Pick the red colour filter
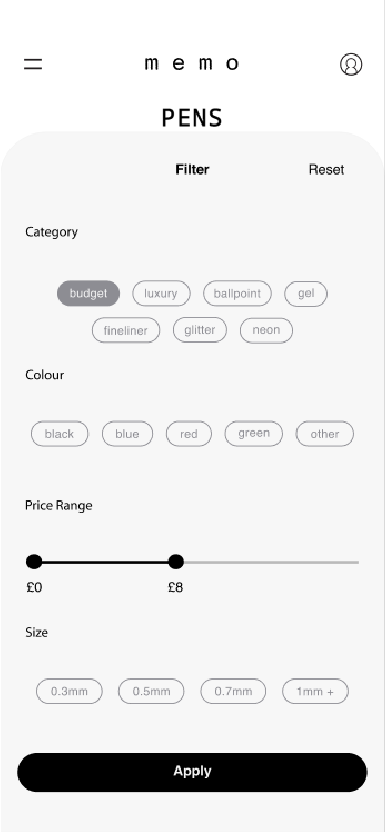The image size is (386, 832). 189,434
